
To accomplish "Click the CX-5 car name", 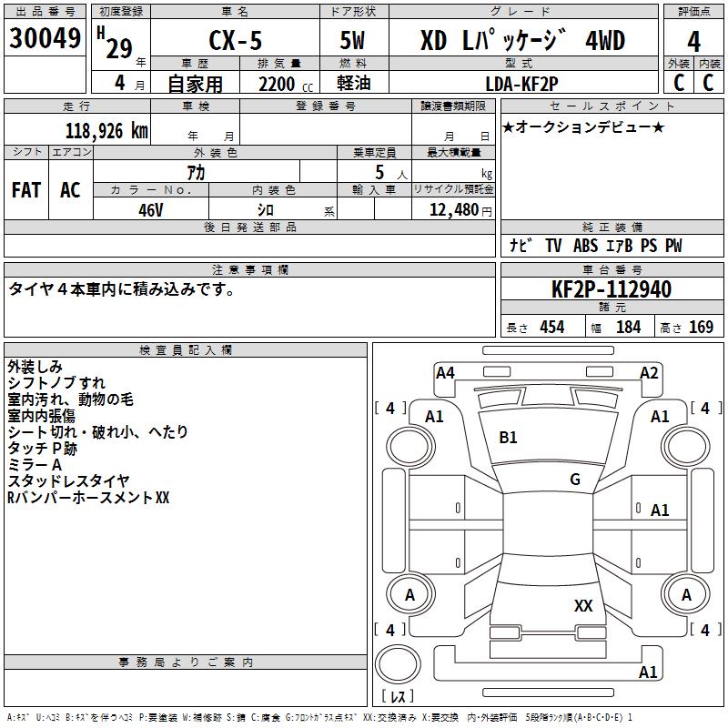I will point(235,41).
